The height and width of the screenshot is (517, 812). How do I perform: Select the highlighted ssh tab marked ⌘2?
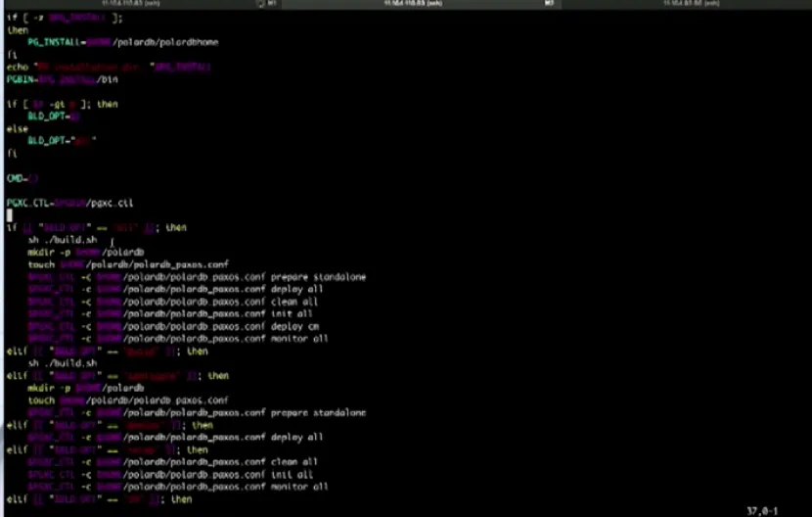(421, 4)
